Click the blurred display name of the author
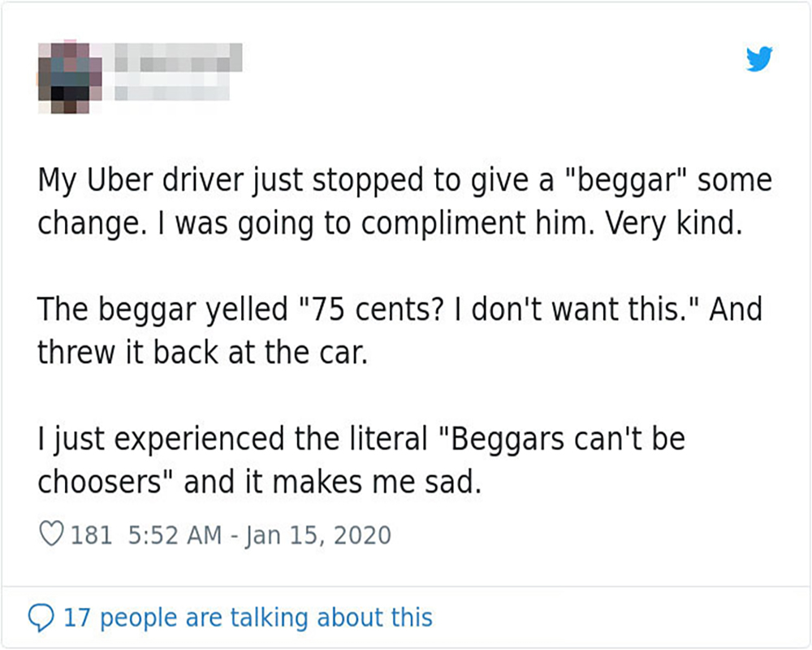 (179, 57)
